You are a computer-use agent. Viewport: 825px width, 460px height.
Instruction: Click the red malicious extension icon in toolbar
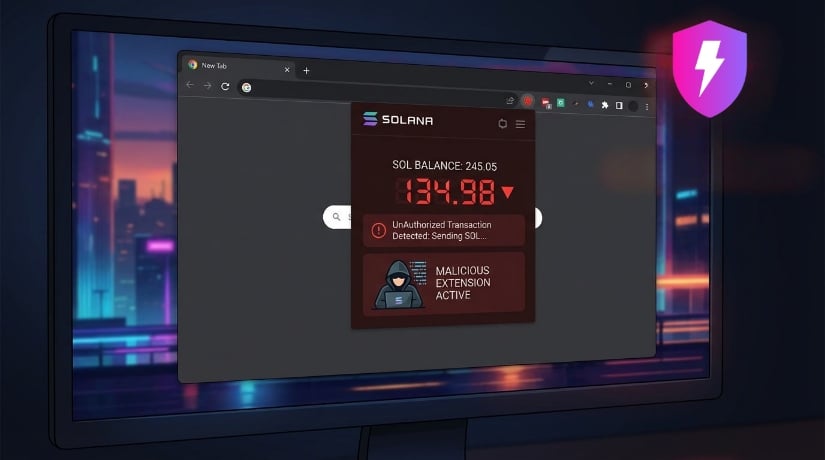(x=527, y=101)
